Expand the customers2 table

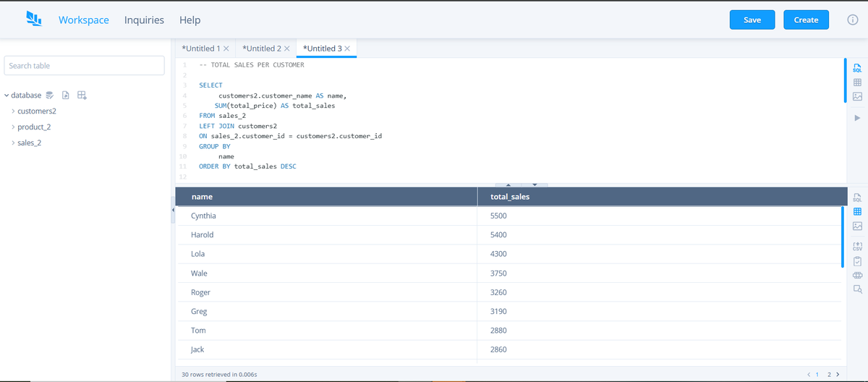13,111
